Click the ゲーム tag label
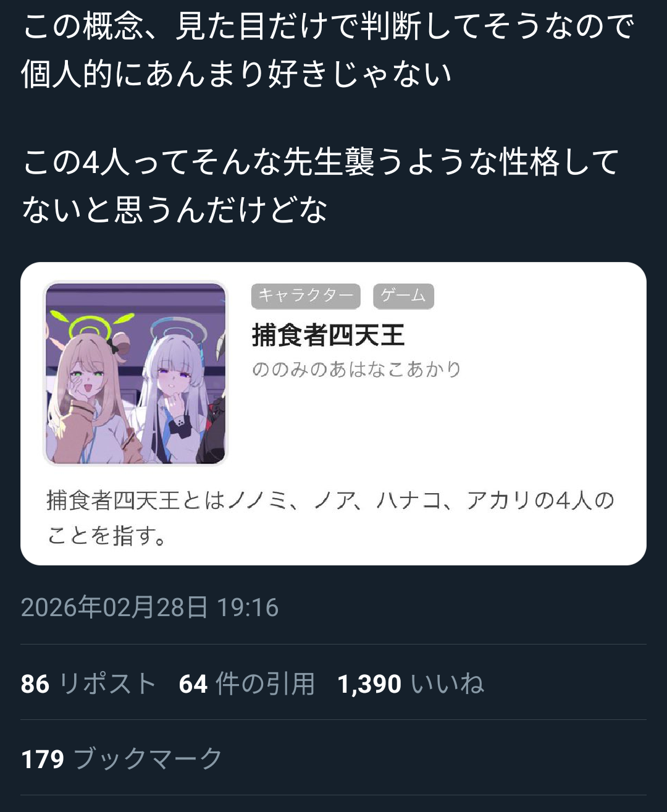667x812 pixels. pos(403,296)
